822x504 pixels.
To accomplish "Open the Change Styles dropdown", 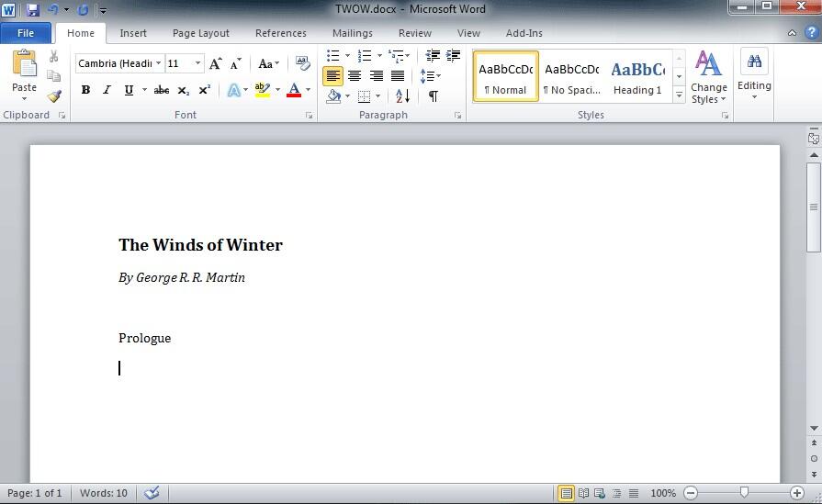I will coord(709,77).
